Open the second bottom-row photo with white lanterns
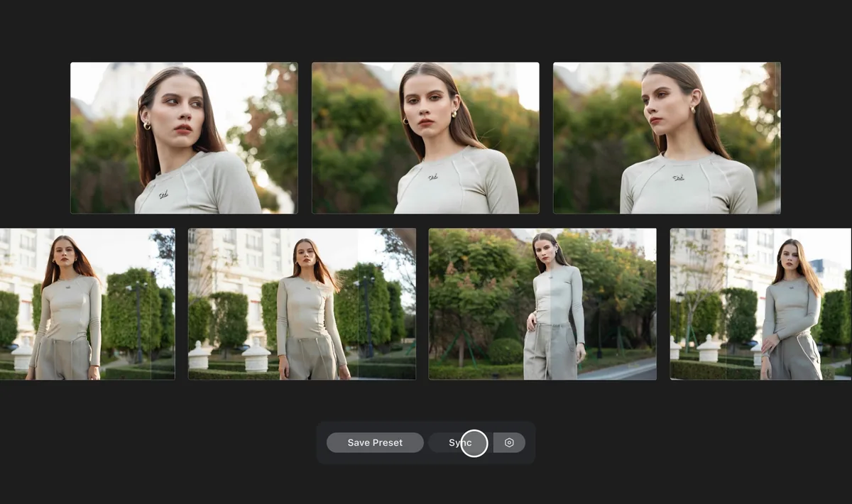Viewport: 852px width, 504px height. (x=302, y=304)
